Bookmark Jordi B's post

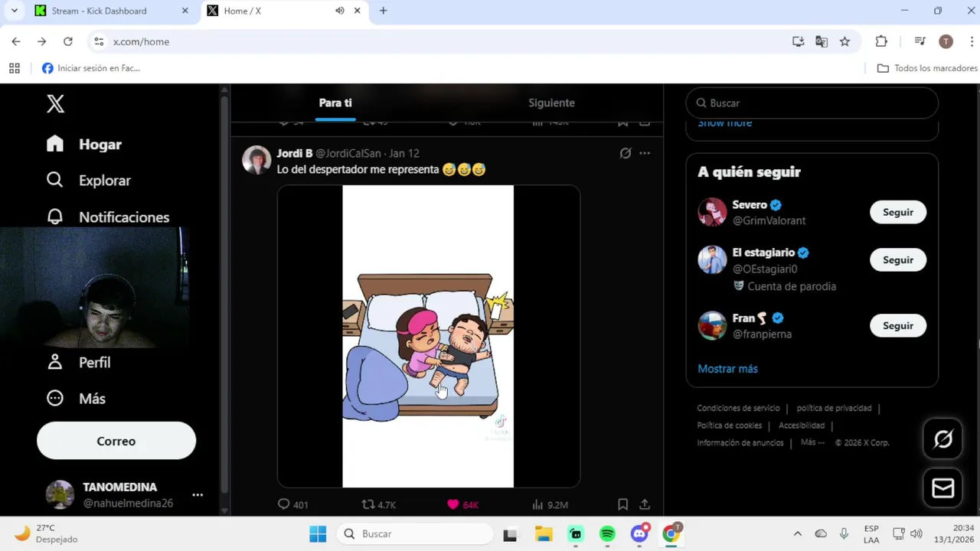(x=623, y=504)
